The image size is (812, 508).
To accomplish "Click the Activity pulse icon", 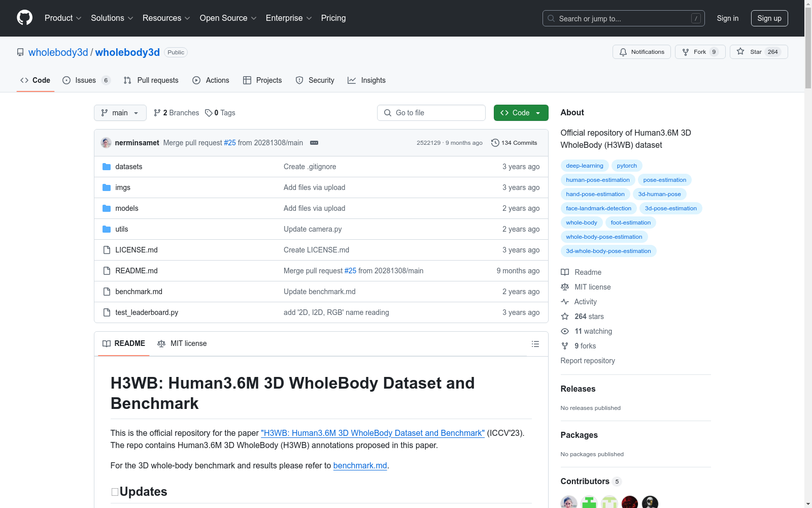I will point(565,302).
